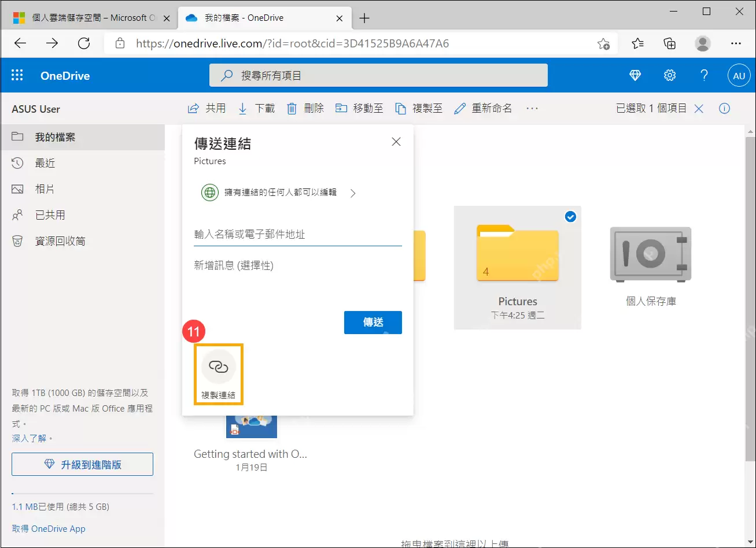Uncheck the Pictures folder selection circle

[570, 216]
